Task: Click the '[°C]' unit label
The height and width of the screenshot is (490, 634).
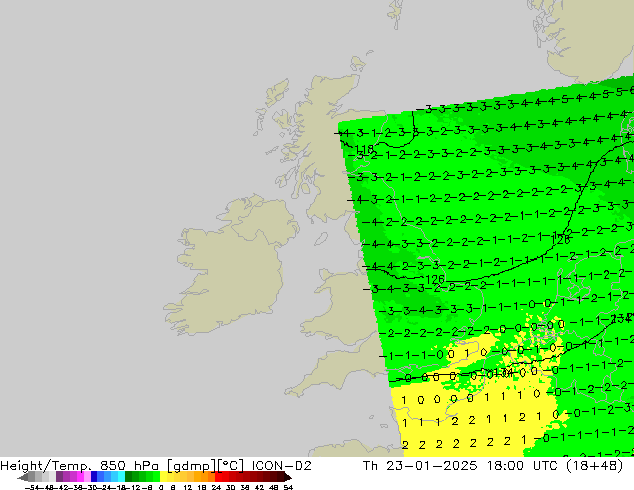Action: (231, 466)
